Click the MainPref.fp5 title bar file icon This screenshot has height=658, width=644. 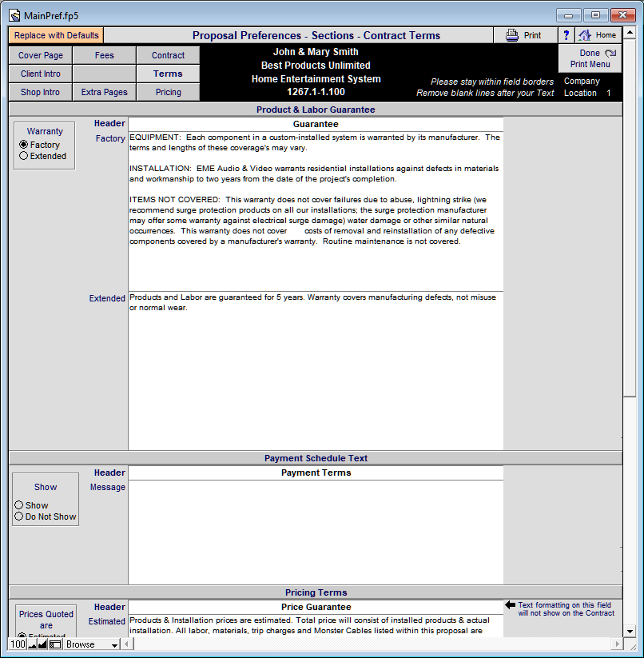coord(14,15)
